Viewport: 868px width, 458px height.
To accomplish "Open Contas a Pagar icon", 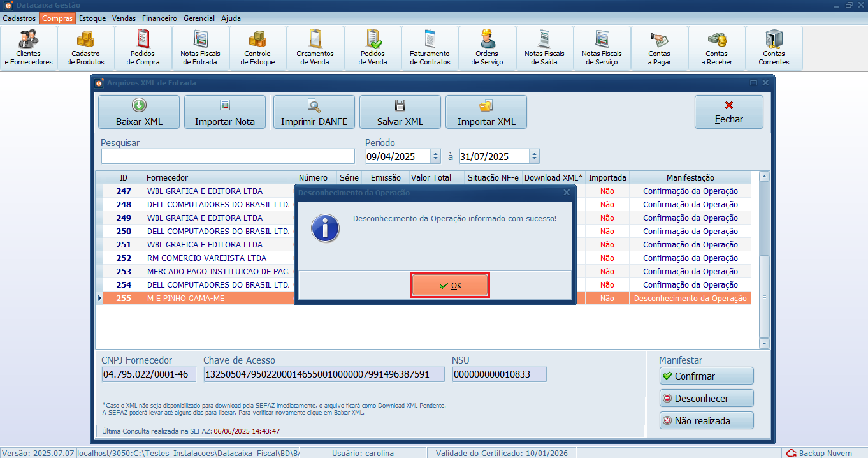I will coord(659,48).
